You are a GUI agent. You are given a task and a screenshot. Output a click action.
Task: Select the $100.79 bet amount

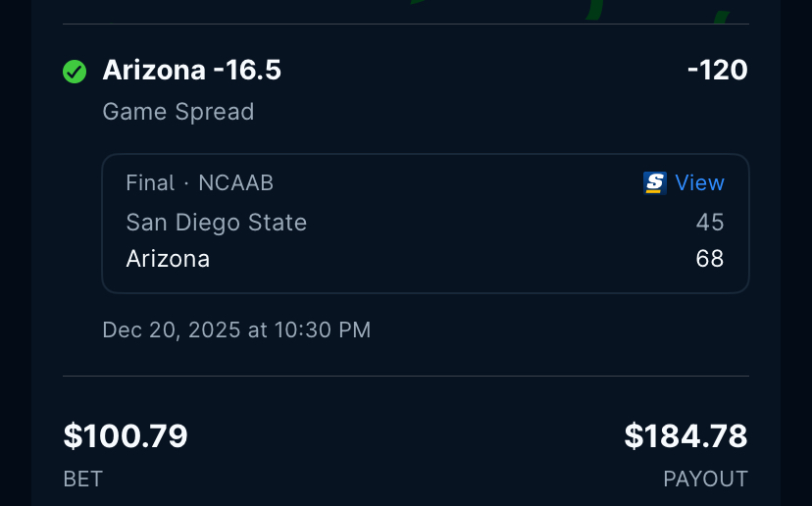click(126, 436)
